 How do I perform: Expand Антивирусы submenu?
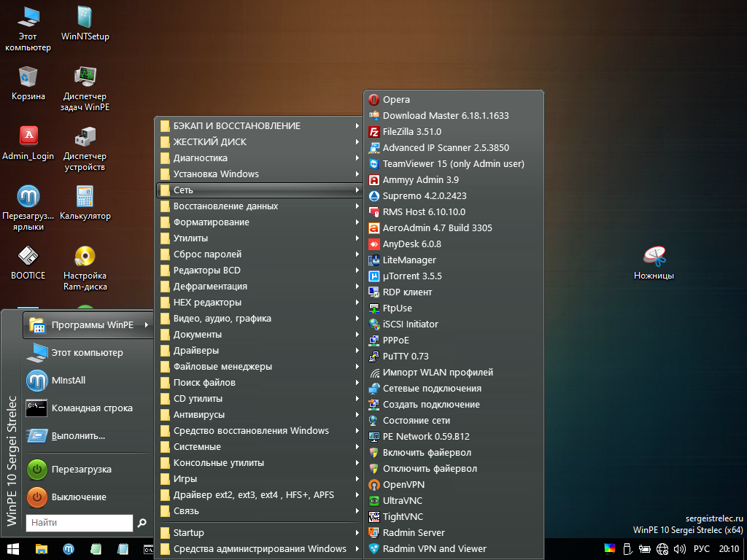point(260,415)
